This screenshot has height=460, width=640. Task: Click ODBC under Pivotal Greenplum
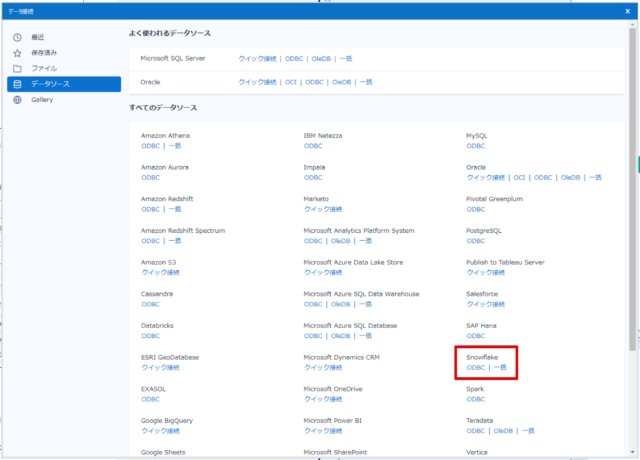(x=476, y=209)
